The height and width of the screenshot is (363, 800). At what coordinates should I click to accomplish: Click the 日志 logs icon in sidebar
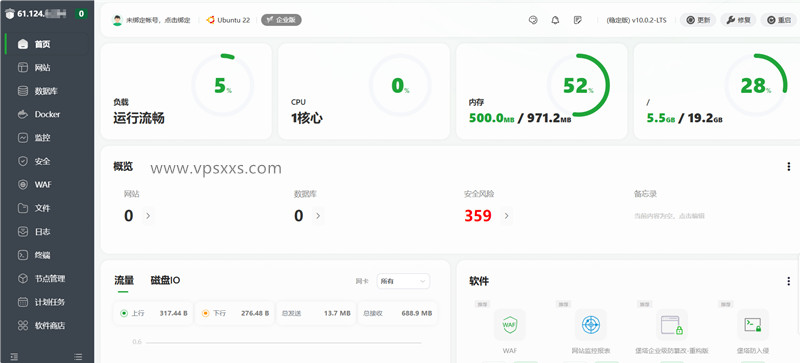tap(22, 232)
